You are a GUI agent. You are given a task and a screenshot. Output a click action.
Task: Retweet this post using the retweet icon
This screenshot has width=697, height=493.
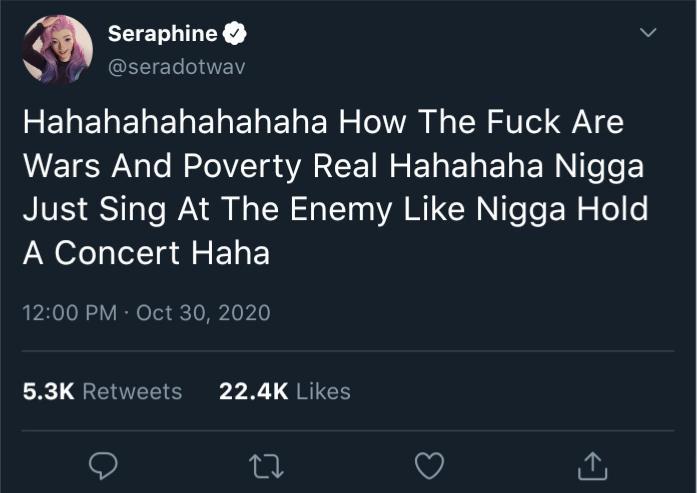[265, 465]
